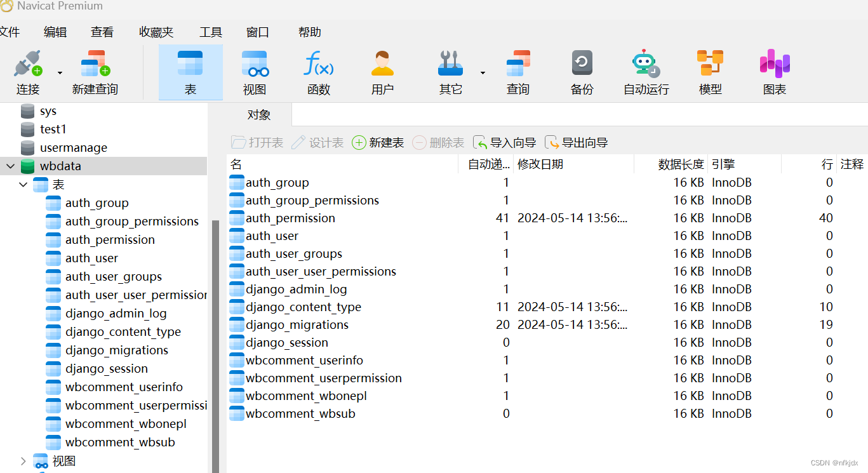Screen dimensions: 868x473
Task: Sort by the 修改日期 column header
Action: pos(573,164)
